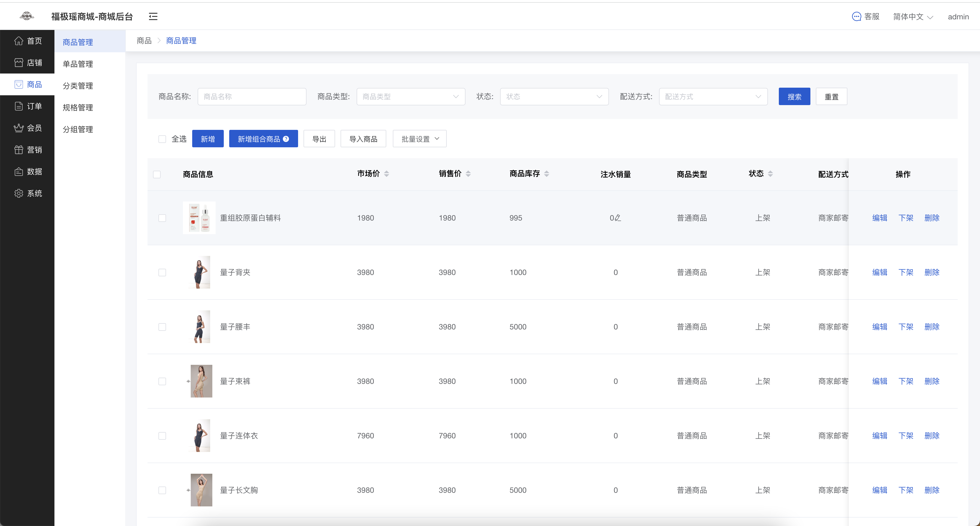
Task: Click 下架 for 量子连体衣
Action: 906,435
